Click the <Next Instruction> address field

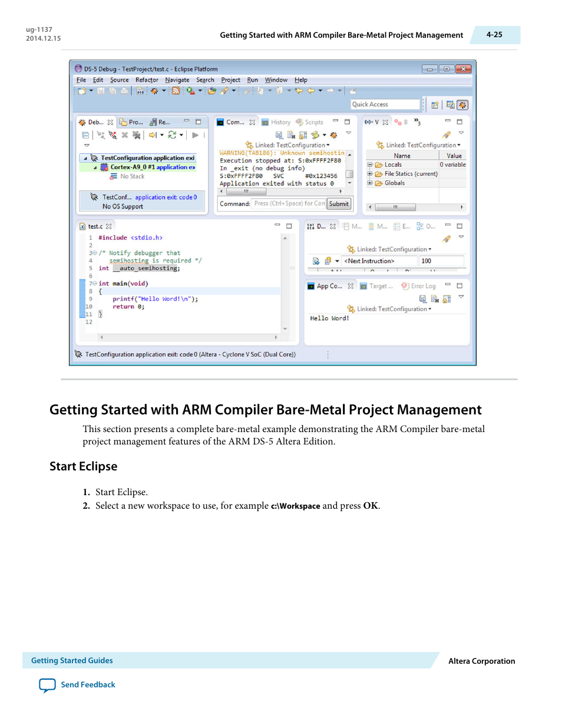(x=380, y=261)
